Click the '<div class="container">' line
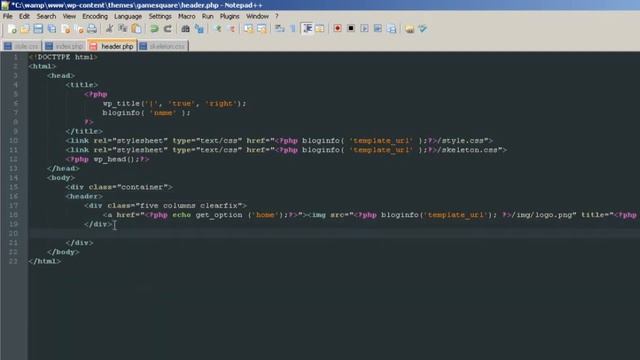Image resolution: width=640 pixels, height=360 pixels. (119, 187)
